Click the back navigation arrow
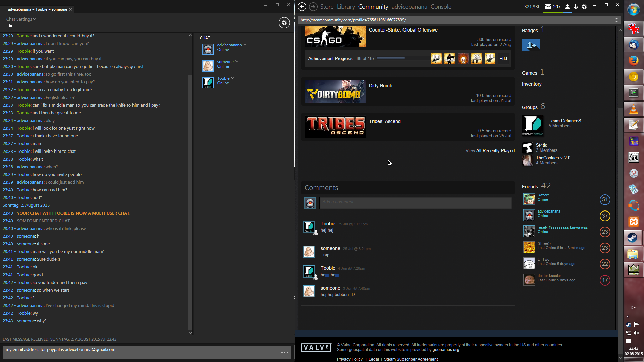 pyautogui.click(x=302, y=7)
